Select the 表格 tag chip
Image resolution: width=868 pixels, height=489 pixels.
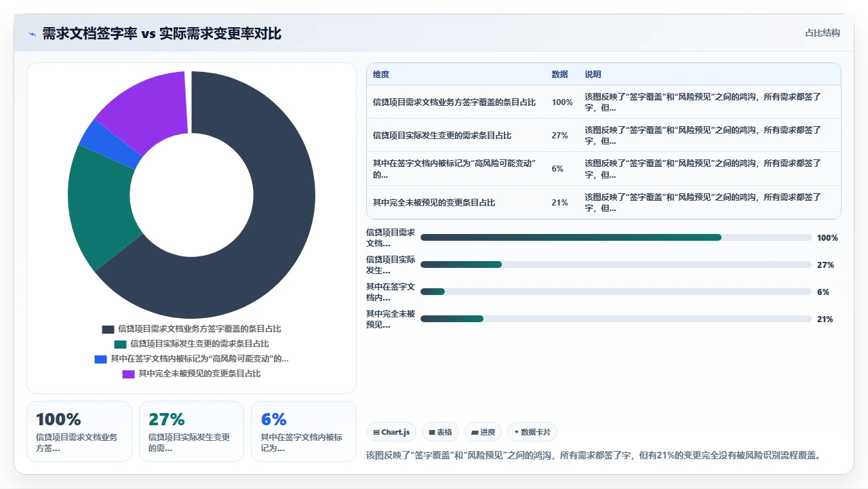pyautogui.click(x=440, y=432)
